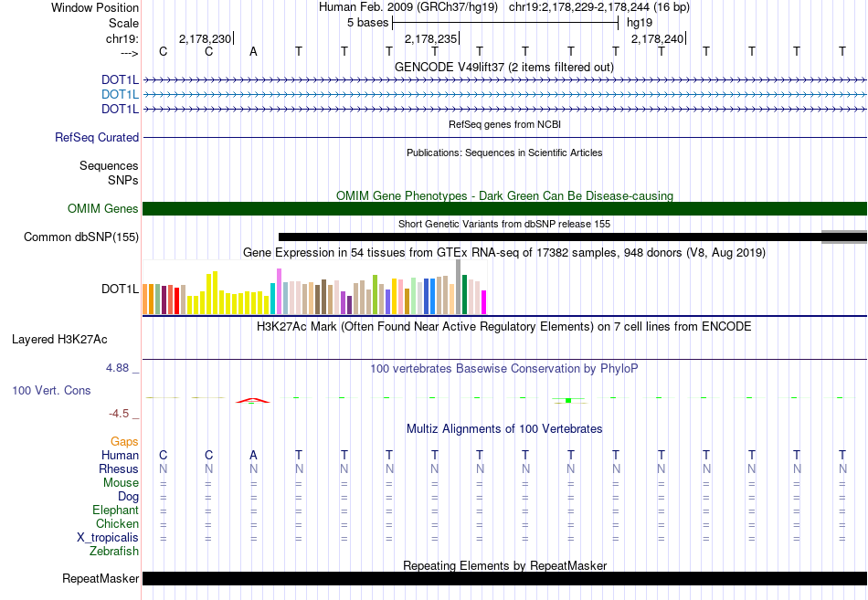This screenshot has width=868, height=600.
Task: Click the black RepeatMasker repeat bar
Action: [505, 578]
